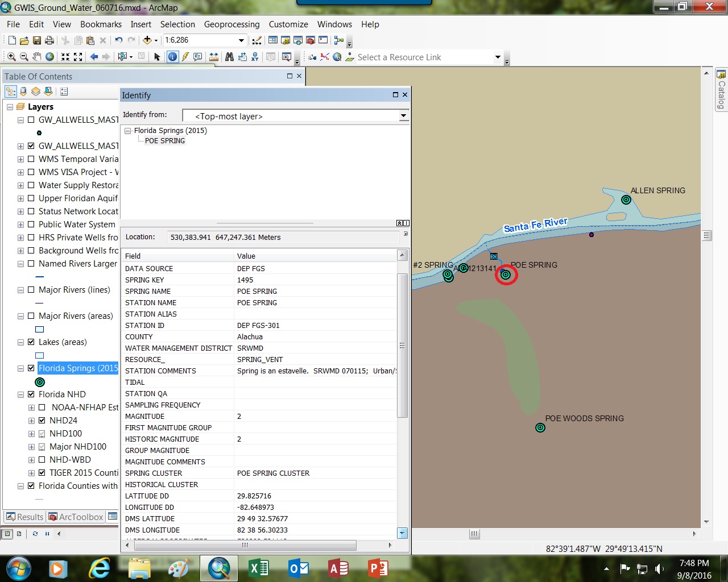This screenshot has width=728, height=582.
Task: Click the Lakes layer color symbol
Action: coord(40,355)
